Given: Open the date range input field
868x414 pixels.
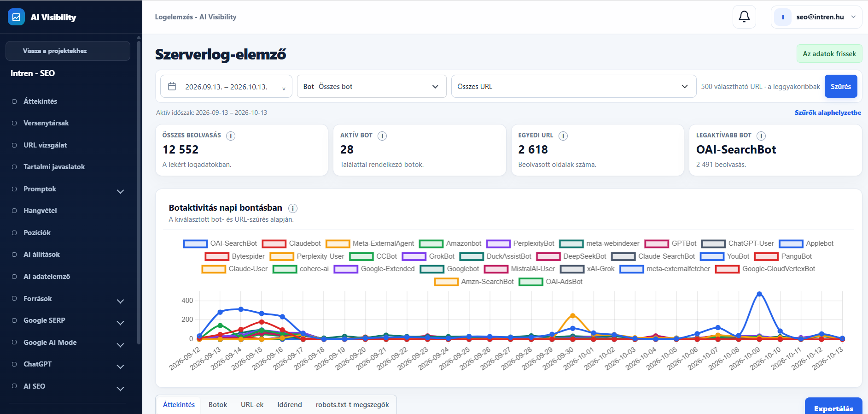Looking at the screenshot, I should tap(226, 87).
